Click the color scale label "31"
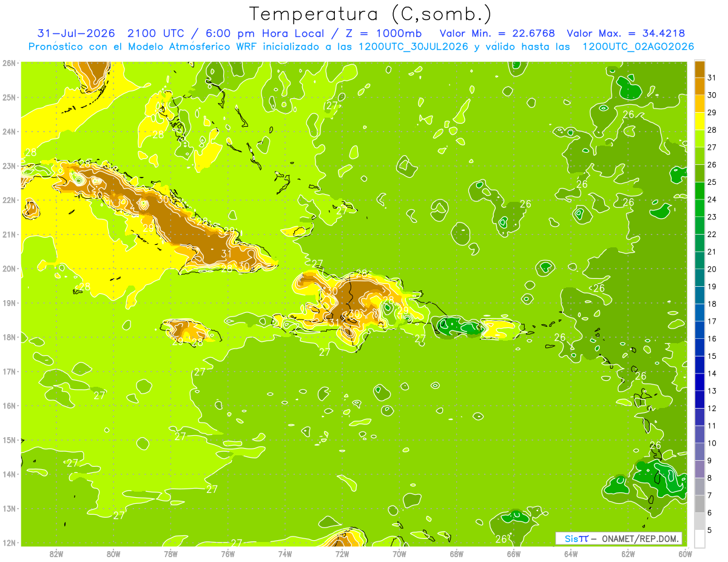Image resolution: width=728 pixels, height=562 pixels. (712, 78)
